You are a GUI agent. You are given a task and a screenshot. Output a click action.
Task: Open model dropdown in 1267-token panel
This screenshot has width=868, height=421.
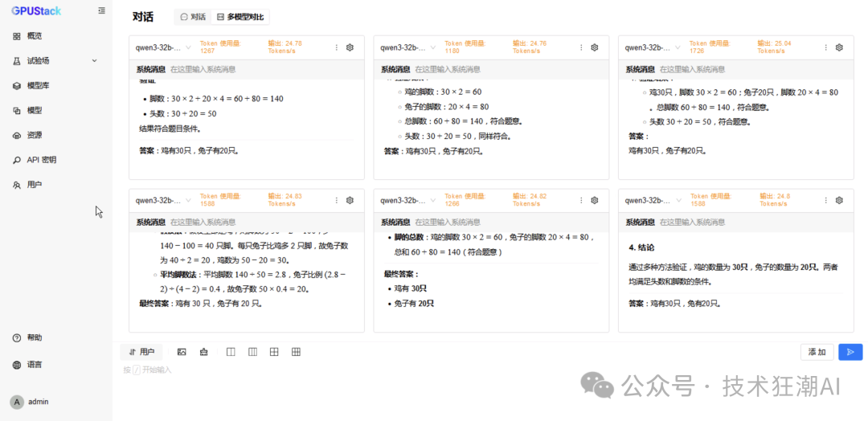coord(163,47)
